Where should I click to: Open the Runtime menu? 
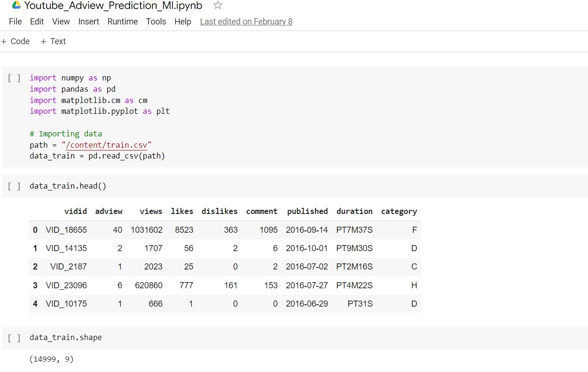point(122,22)
